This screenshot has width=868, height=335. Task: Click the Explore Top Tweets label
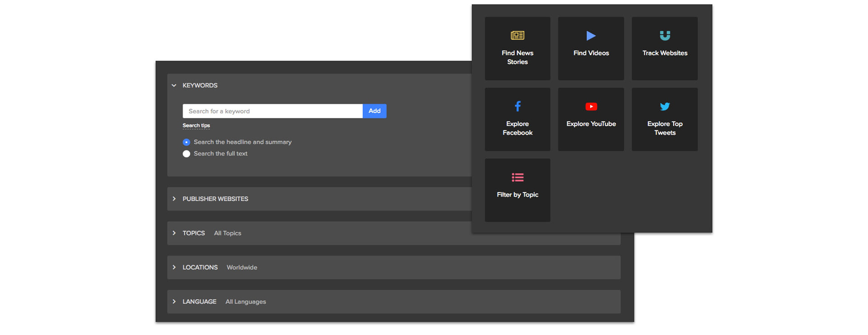[x=665, y=128]
